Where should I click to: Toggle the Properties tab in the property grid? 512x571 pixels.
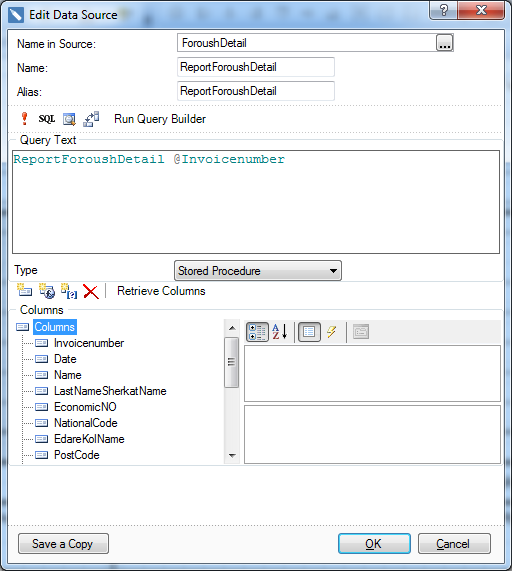click(x=309, y=332)
